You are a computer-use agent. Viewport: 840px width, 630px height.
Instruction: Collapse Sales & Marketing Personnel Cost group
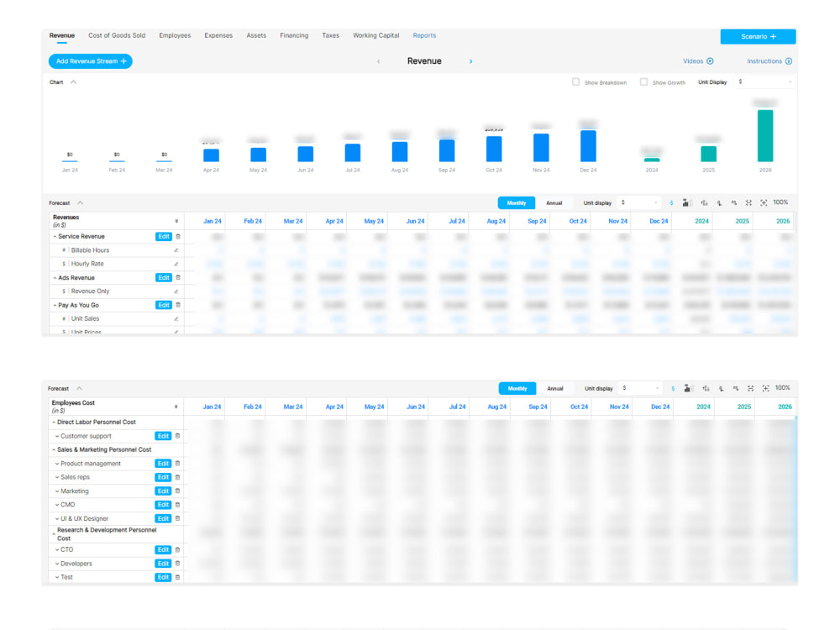pyautogui.click(x=54, y=449)
